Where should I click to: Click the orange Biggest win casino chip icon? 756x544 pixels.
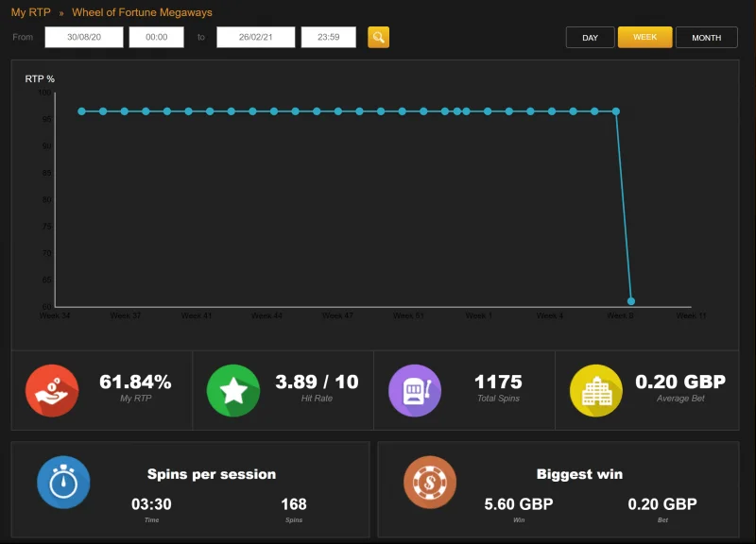point(430,483)
